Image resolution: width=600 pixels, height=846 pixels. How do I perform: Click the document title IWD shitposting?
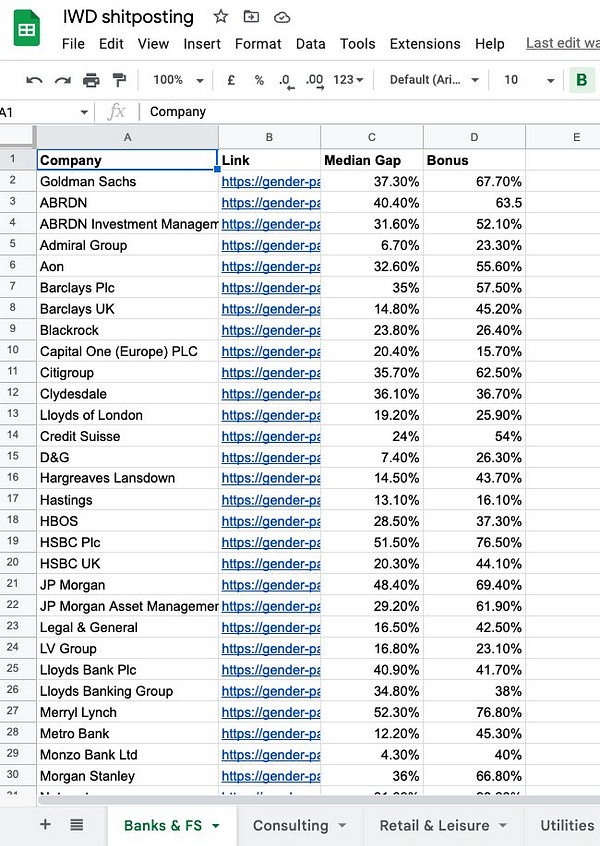click(x=128, y=17)
